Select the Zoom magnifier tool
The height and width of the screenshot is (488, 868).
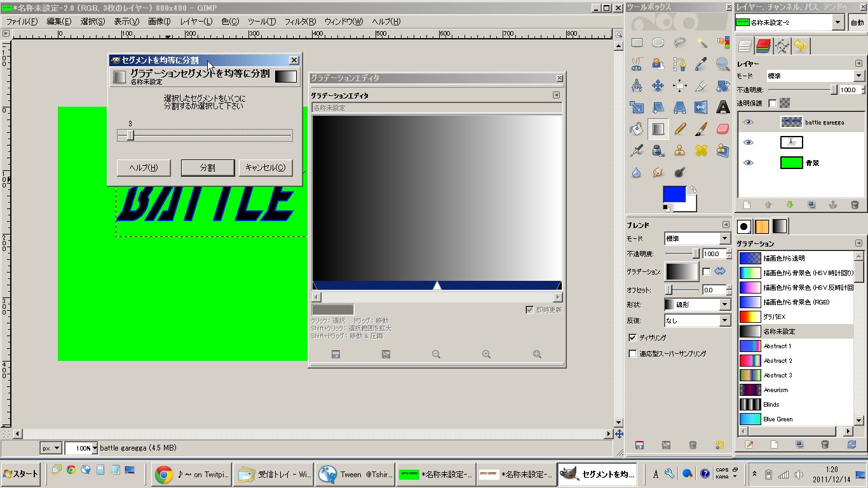(x=723, y=64)
